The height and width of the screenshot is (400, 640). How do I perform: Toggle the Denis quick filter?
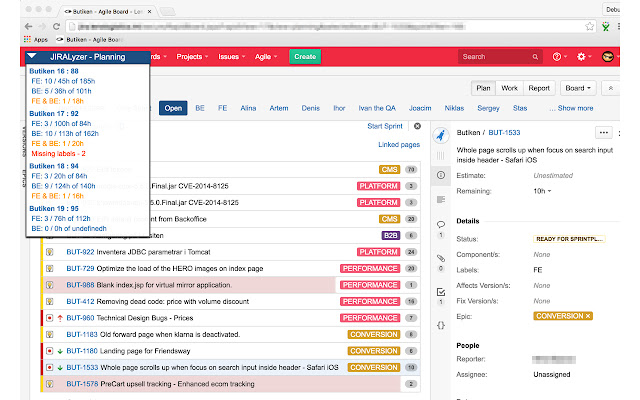pos(310,108)
